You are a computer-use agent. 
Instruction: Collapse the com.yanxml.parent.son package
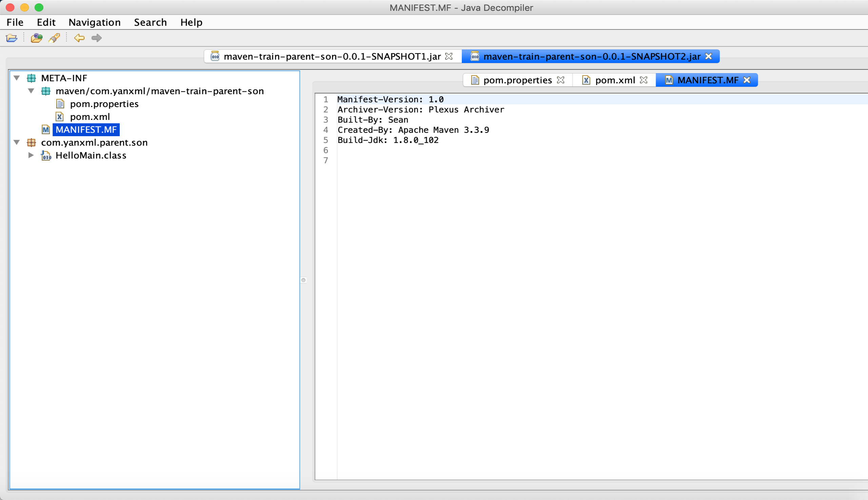(17, 143)
